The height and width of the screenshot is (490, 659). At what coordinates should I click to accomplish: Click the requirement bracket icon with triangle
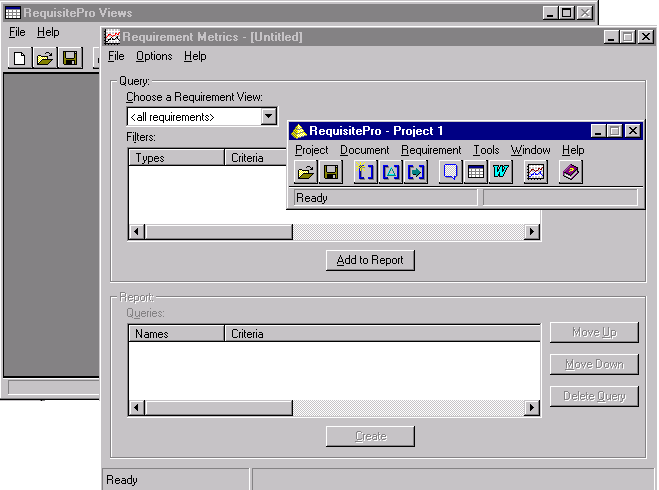click(390, 172)
